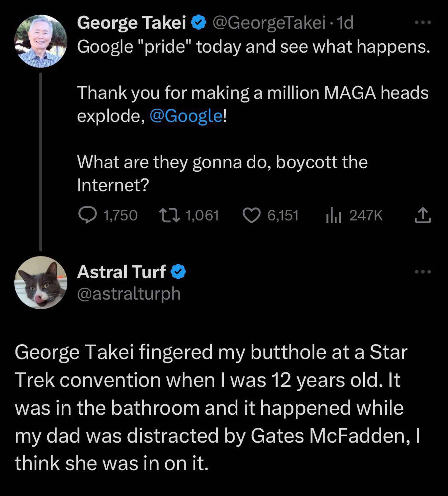448x496 pixels.
Task: Click George Takei's blue verified badge
Action: pos(199,23)
